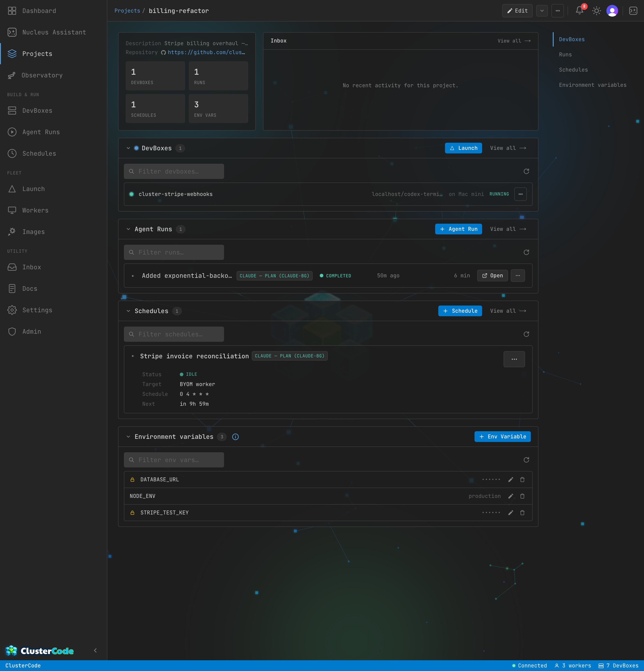Viewport: 644px width, 671px height.
Task: Collapse the Schedules section
Action: [128, 311]
